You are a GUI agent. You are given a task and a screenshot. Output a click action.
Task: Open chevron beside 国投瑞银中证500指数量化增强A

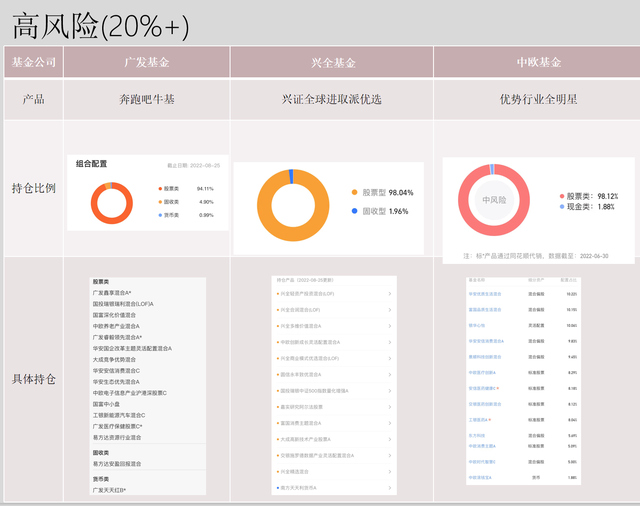click(x=390, y=391)
